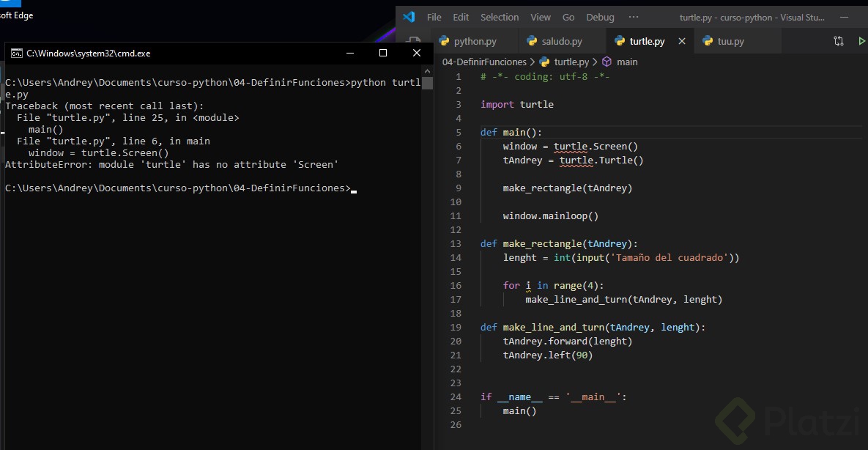Open the Edit menu in VS Code
The width and height of the screenshot is (868, 450).
pyautogui.click(x=461, y=17)
